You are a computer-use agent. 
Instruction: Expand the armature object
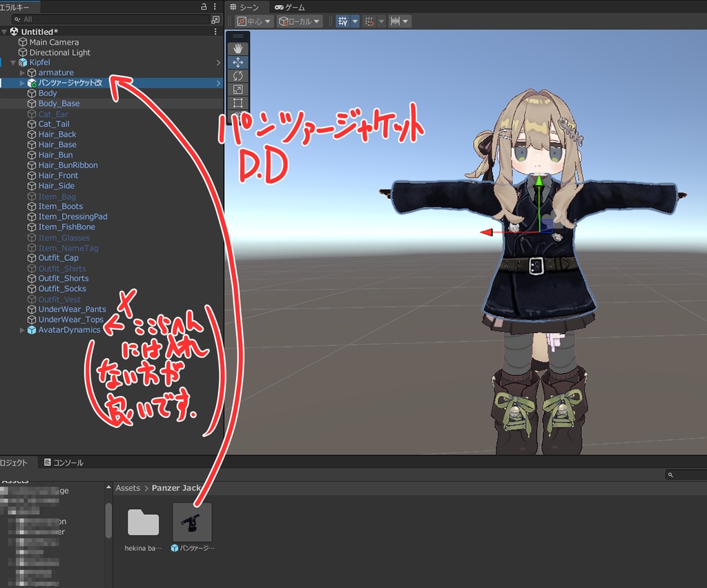coord(22,72)
